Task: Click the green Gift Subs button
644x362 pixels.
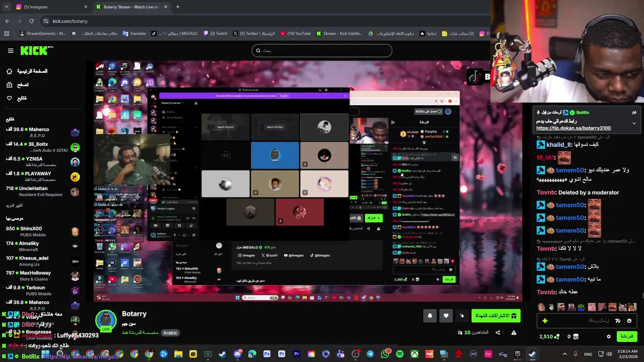Action: coord(496,316)
